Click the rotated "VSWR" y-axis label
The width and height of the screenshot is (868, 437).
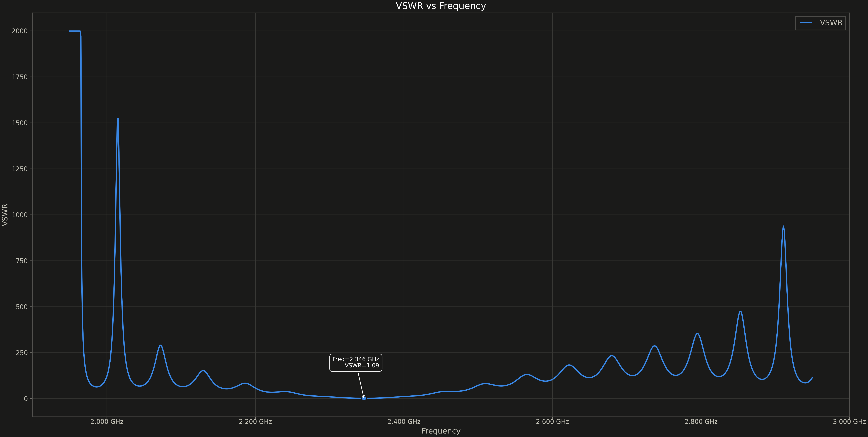[5, 215]
